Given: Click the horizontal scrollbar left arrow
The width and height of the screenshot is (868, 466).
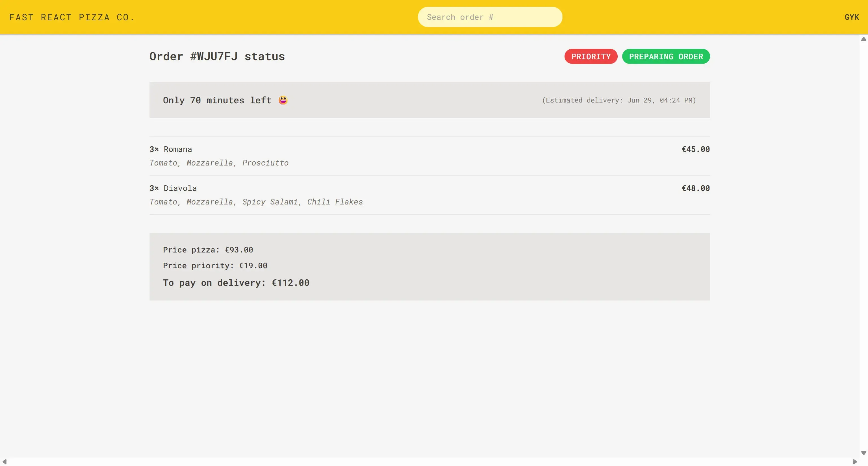Looking at the screenshot, I should coord(5,462).
